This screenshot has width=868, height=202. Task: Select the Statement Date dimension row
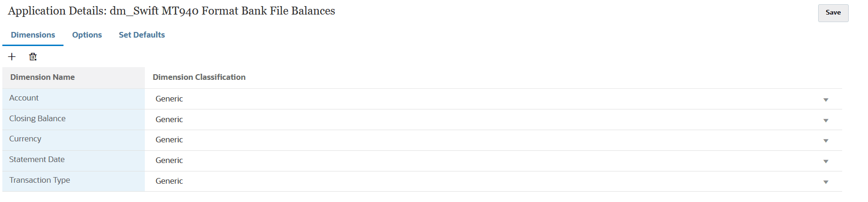[37, 160]
